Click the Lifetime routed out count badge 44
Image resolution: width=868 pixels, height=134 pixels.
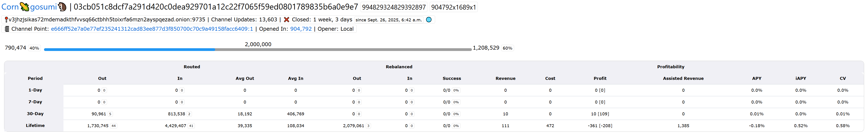[114, 126]
